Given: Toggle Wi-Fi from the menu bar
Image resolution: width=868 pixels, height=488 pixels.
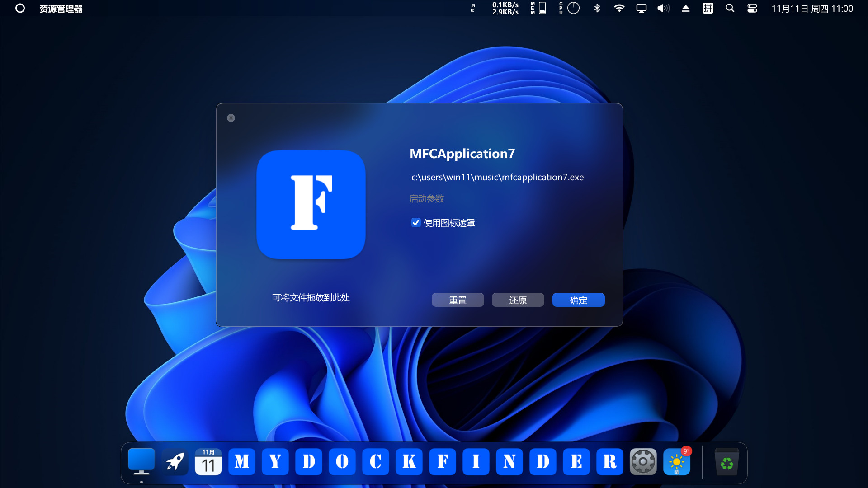Looking at the screenshot, I should pos(619,8).
